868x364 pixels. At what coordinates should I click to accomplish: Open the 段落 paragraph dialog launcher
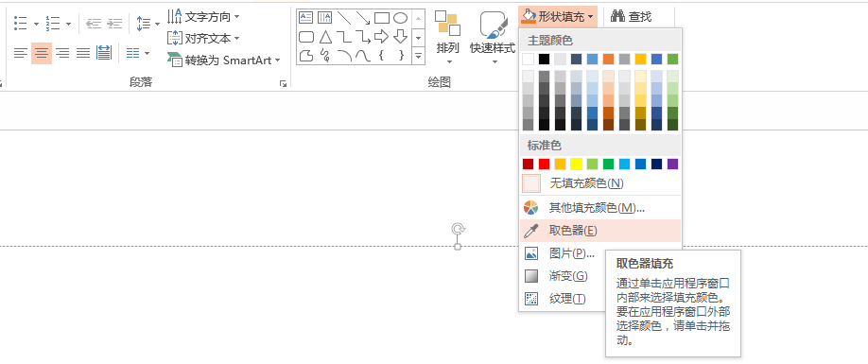point(284,83)
